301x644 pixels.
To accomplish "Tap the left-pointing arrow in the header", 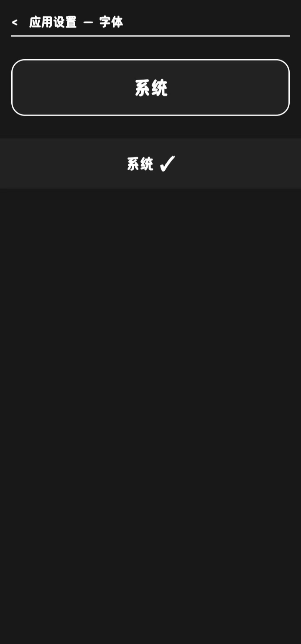I will [x=15, y=23].
